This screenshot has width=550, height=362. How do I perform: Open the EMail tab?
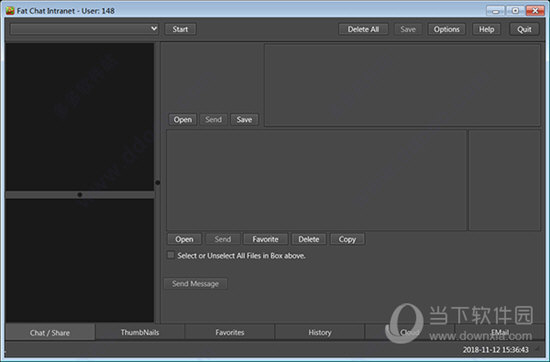coord(499,332)
